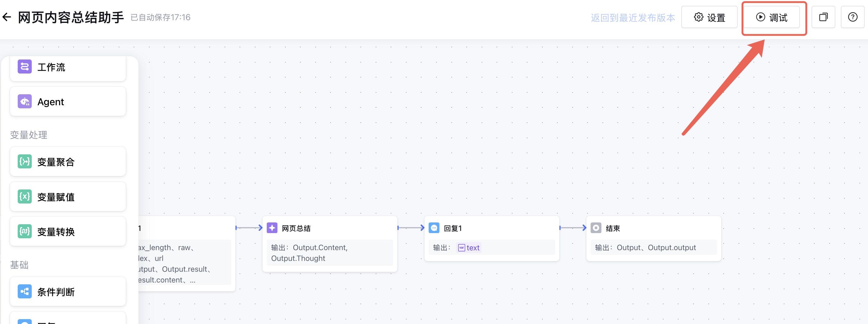Click the arrow connector between 回复1 and 结束
868x324 pixels.
[x=573, y=228]
